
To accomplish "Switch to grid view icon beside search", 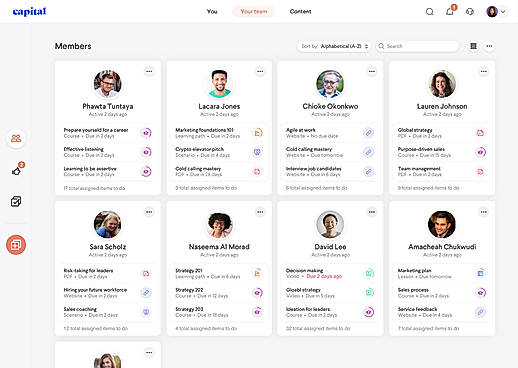I will (x=473, y=46).
